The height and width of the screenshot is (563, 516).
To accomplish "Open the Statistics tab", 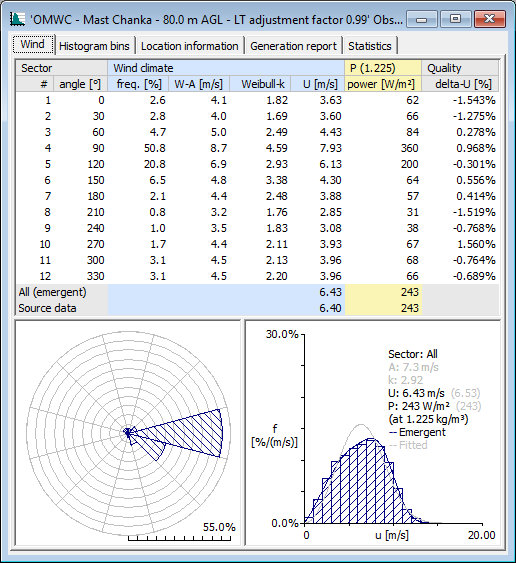I will (x=370, y=46).
